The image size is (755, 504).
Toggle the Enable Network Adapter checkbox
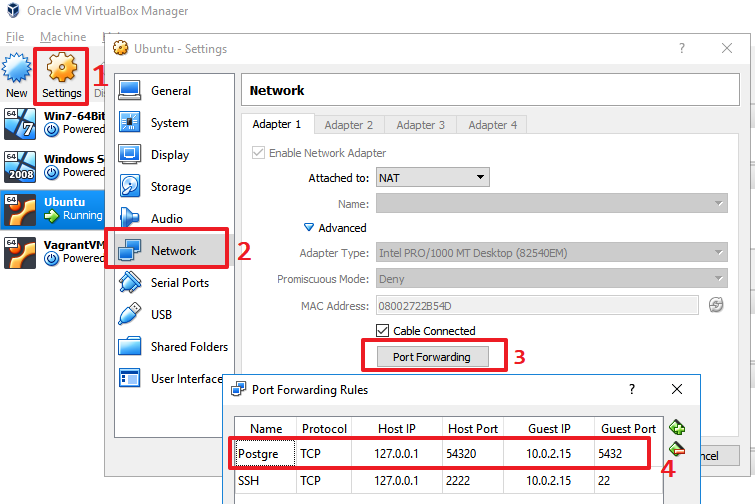pos(259,153)
